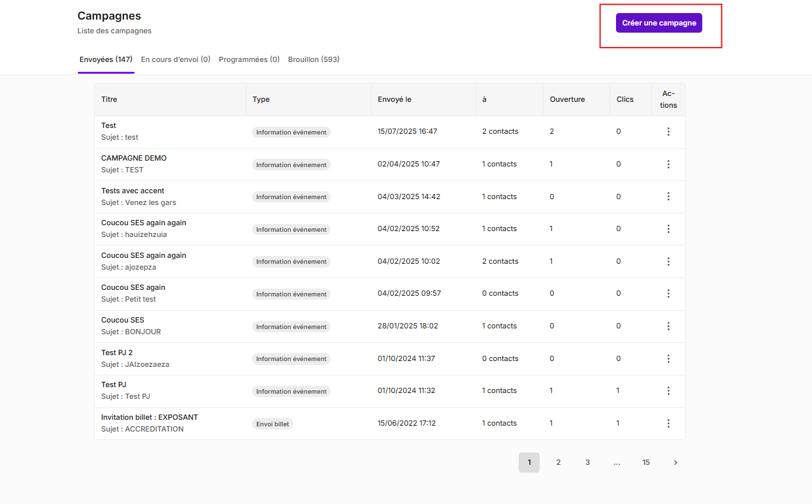Open the Programmées (0) tab

tap(249, 59)
